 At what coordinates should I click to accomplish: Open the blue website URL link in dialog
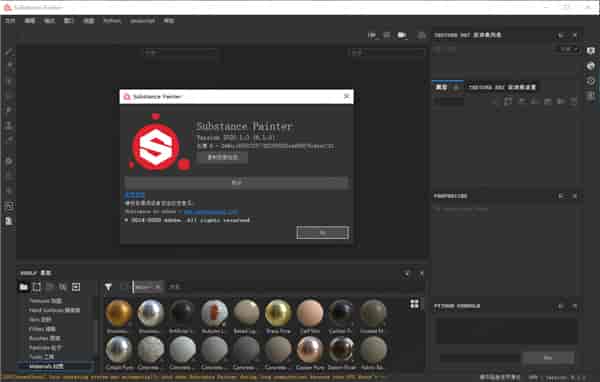point(211,212)
